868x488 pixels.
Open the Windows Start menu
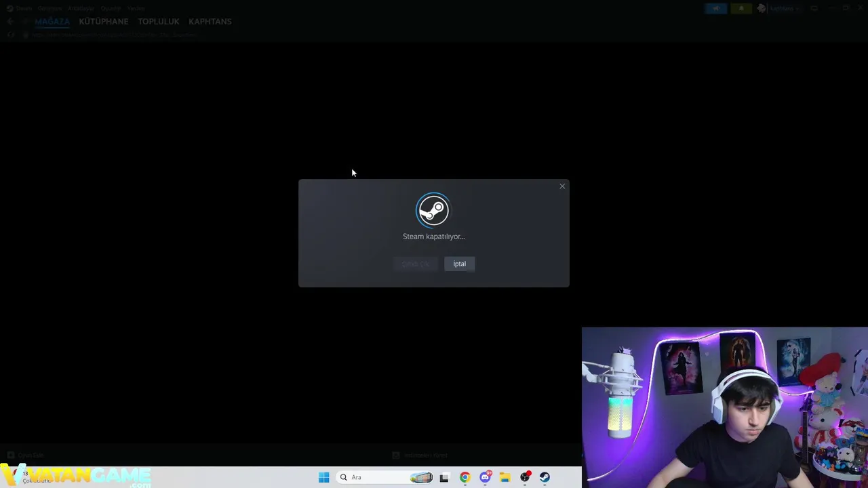tap(324, 477)
